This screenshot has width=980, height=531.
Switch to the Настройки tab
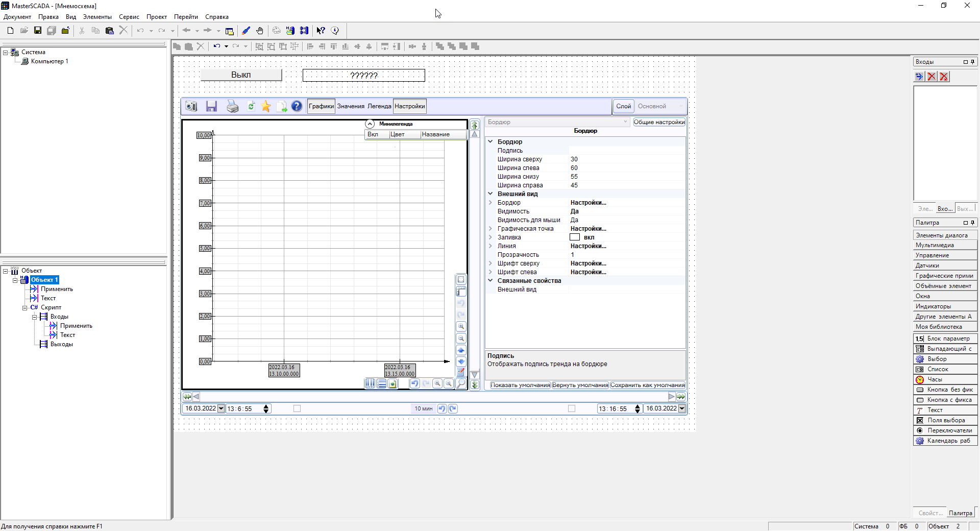[410, 106]
